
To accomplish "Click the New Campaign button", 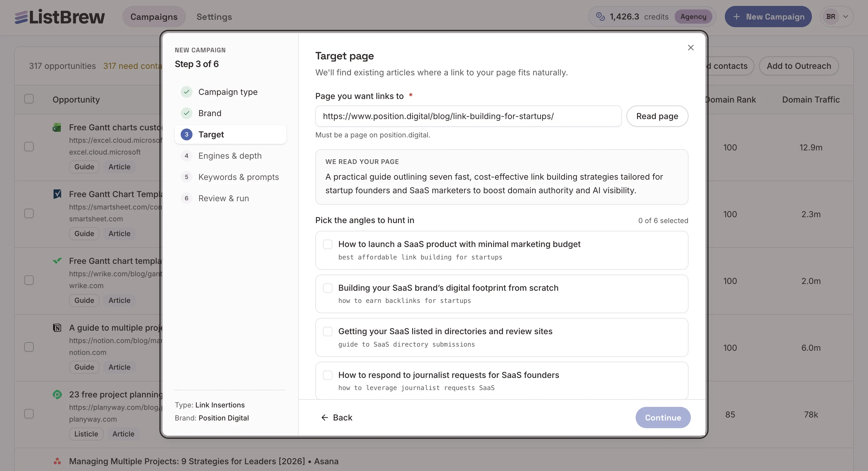I will (x=768, y=17).
